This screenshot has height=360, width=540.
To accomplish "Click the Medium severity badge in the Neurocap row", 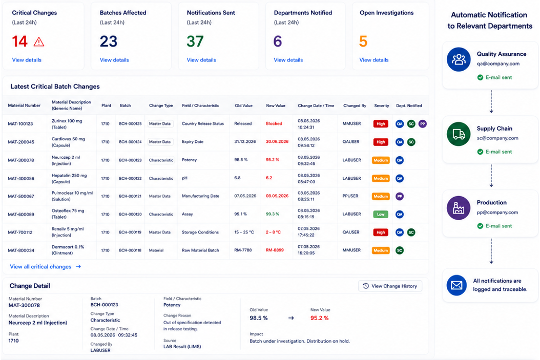I will (381, 160).
